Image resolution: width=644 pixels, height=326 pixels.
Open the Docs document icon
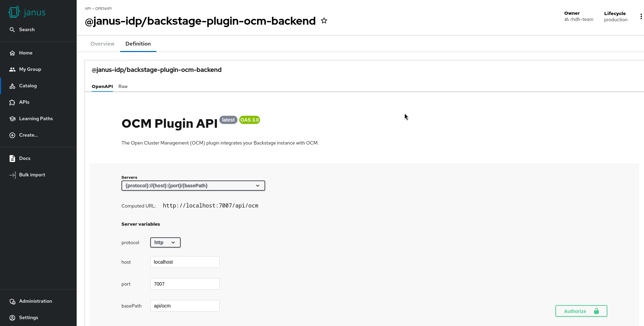[x=12, y=159]
